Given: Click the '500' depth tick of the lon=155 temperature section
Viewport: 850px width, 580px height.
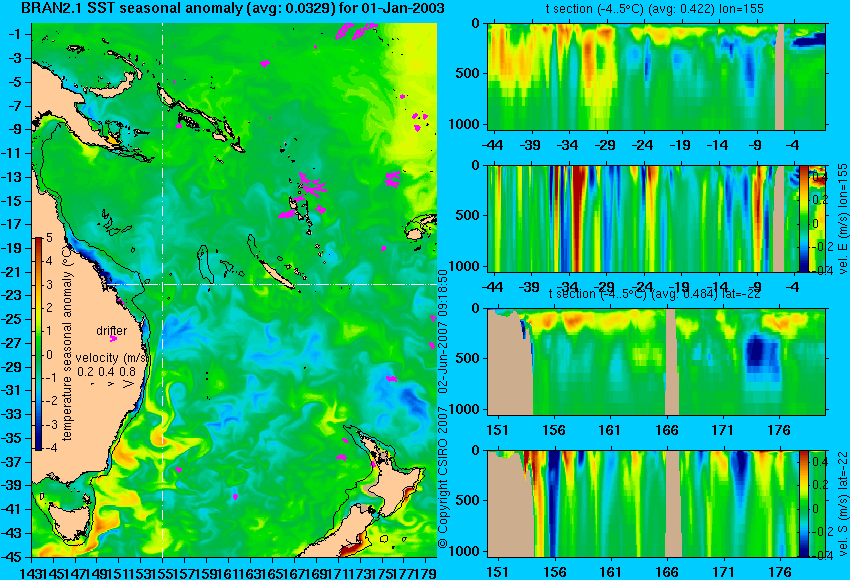Looking at the screenshot, I should click(x=467, y=73).
